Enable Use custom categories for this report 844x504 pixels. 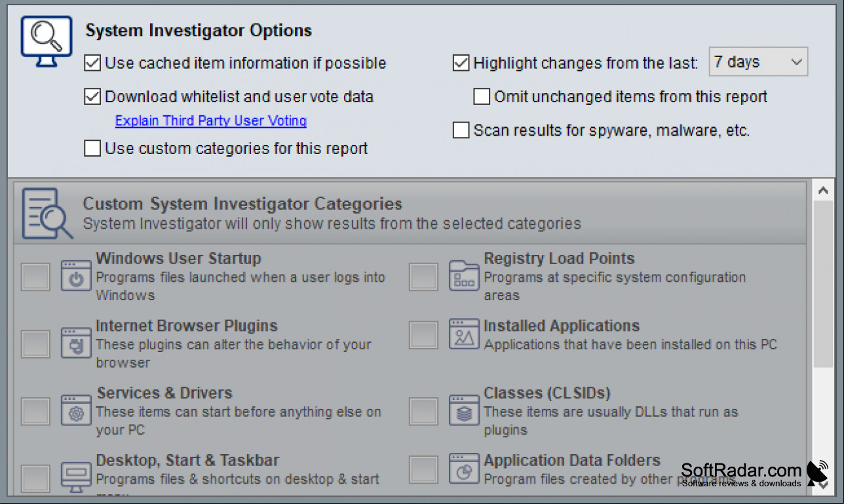pyautogui.click(x=92, y=149)
